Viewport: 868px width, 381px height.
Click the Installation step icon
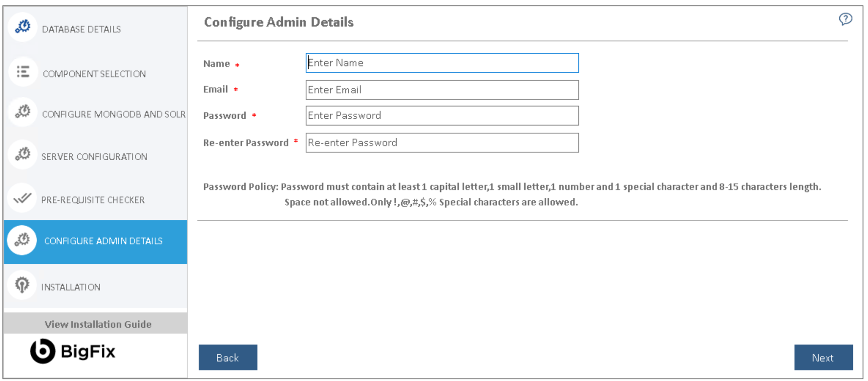[22, 284]
